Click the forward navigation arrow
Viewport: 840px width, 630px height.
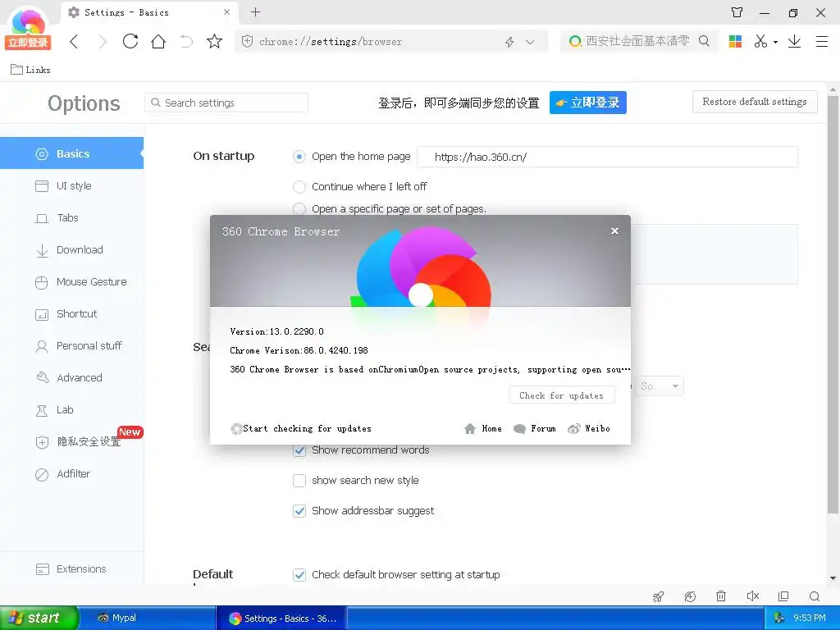coord(103,41)
